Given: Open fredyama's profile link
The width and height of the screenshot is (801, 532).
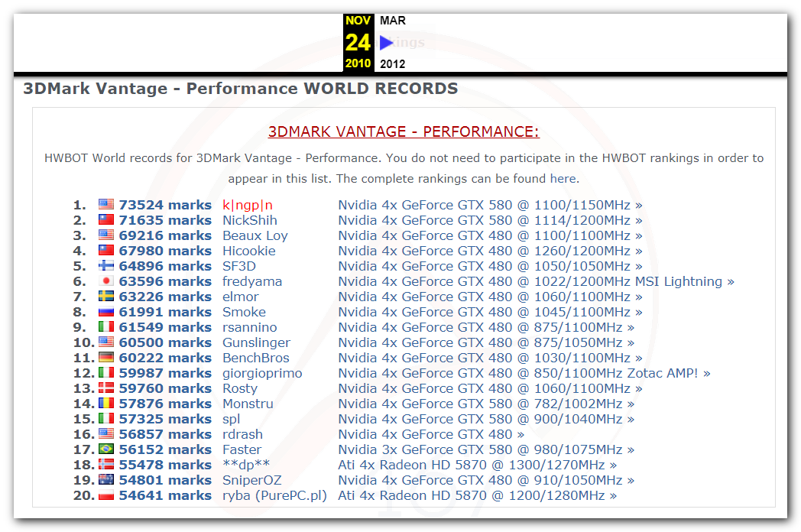Looking at the screenshot, I should coord(252,281).
